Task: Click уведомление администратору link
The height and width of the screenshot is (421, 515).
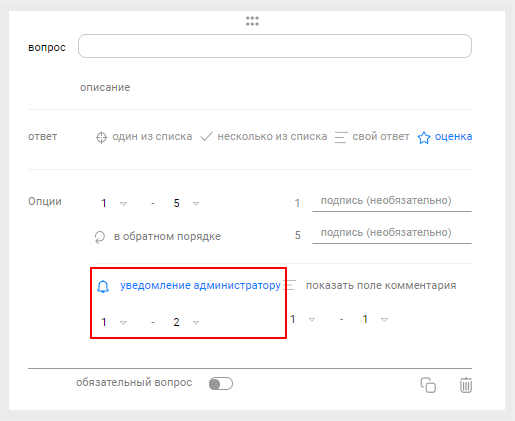Action: (200, 286)
